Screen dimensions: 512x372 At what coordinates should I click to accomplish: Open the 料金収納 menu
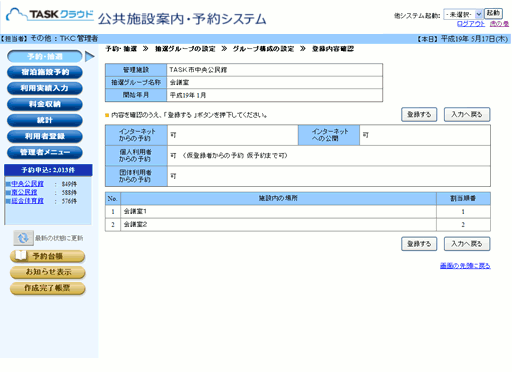click(45, 104)
